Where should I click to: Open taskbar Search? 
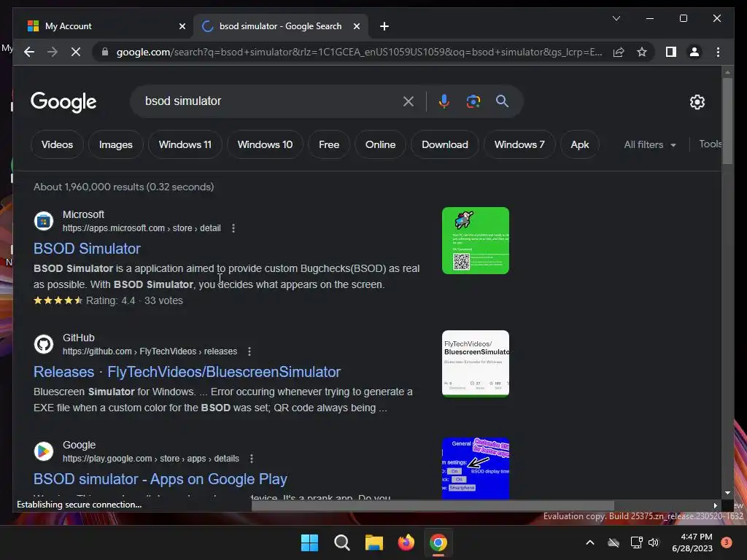pyautogui.click(x=341, y=542)
